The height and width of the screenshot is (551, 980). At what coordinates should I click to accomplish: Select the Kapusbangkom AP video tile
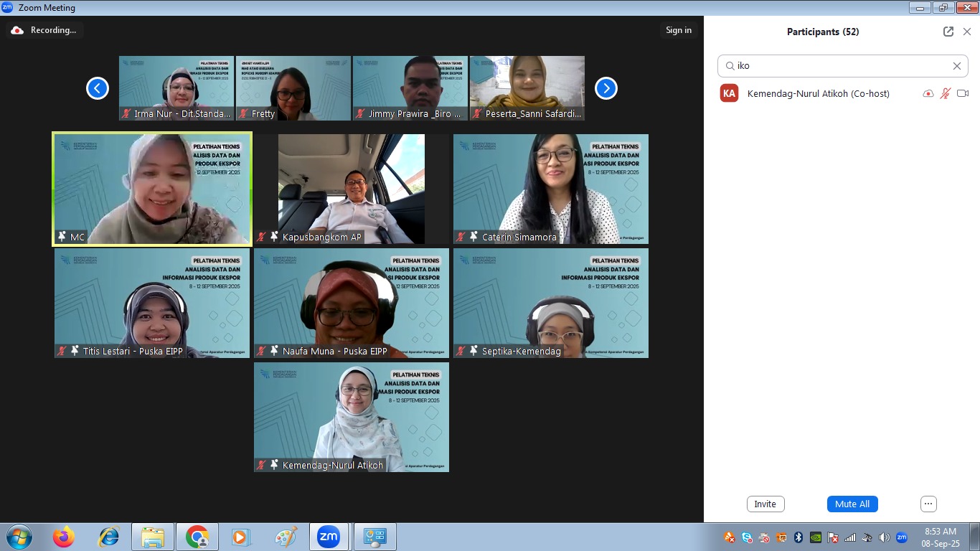tap(352, 189)
